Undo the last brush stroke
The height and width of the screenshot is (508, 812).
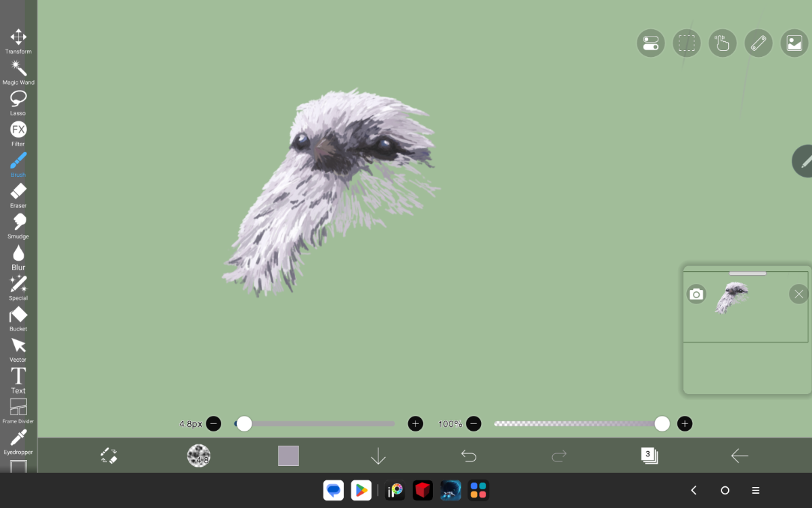click(x=468, y=456)
